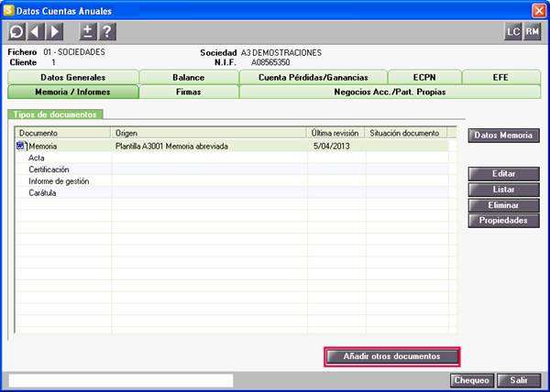Select the Acta row
This screenshot has height=392, width=550.
[232, 158]
